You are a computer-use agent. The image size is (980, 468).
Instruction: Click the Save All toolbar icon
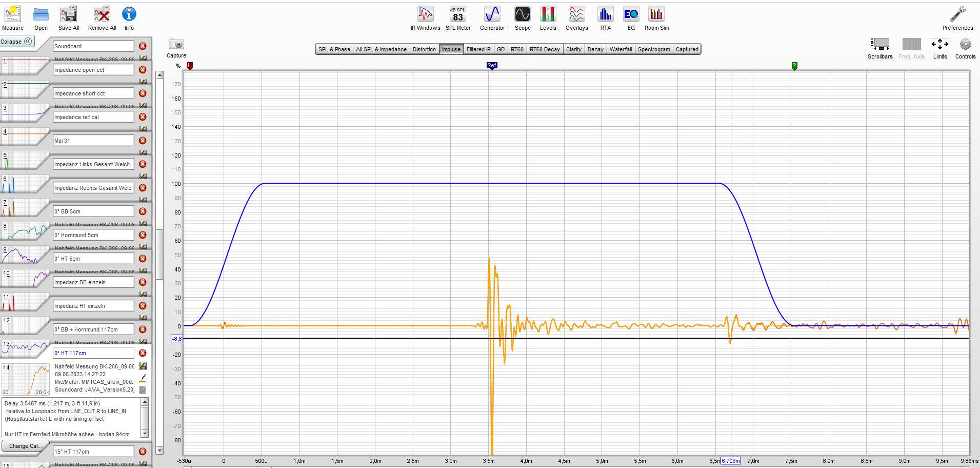click(69, 18)
